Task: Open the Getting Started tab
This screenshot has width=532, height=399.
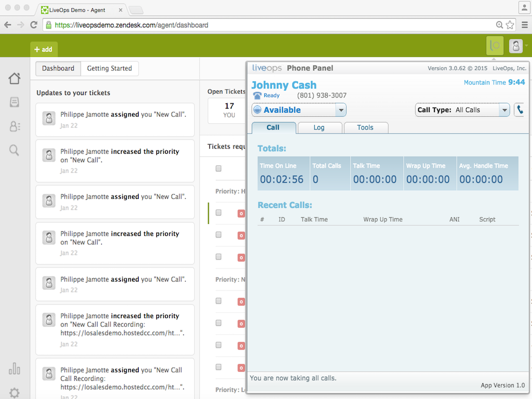Action: (x=109, y=68)
